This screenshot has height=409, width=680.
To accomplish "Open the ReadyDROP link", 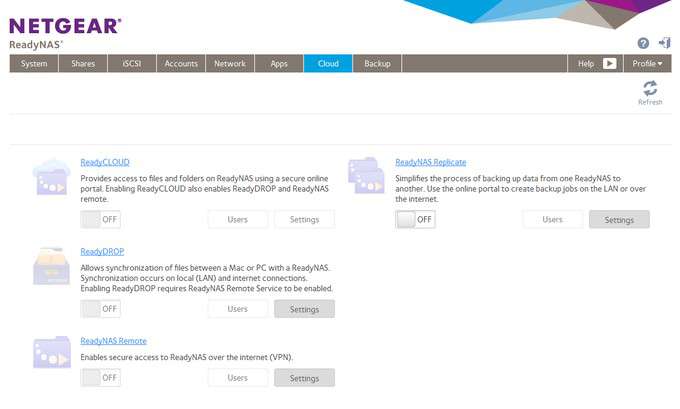I will coord(102,252).
